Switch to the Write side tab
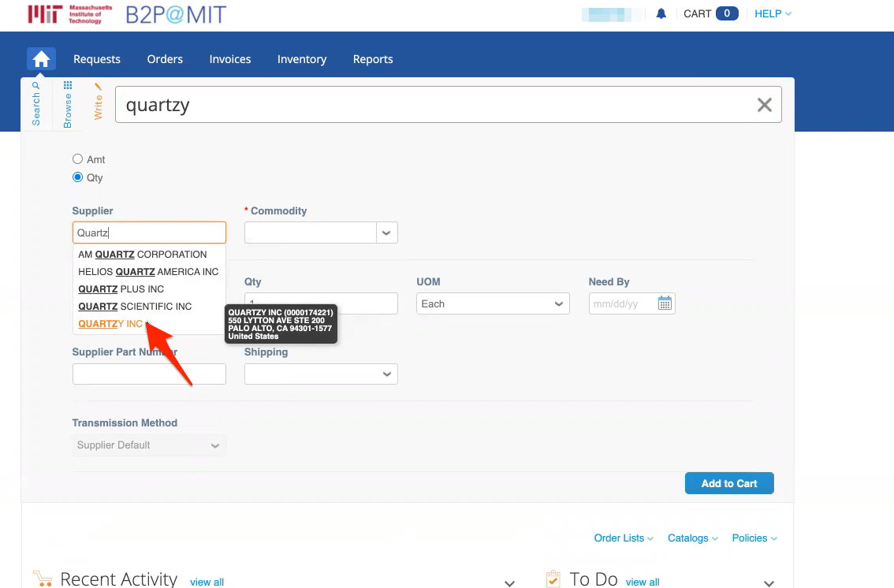 98,102
